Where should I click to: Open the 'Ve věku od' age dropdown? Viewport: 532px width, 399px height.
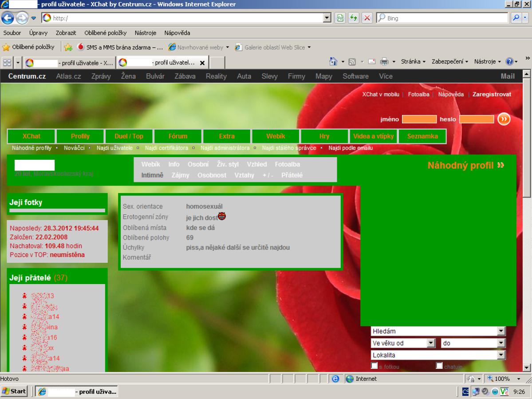[x=430, y=343]
